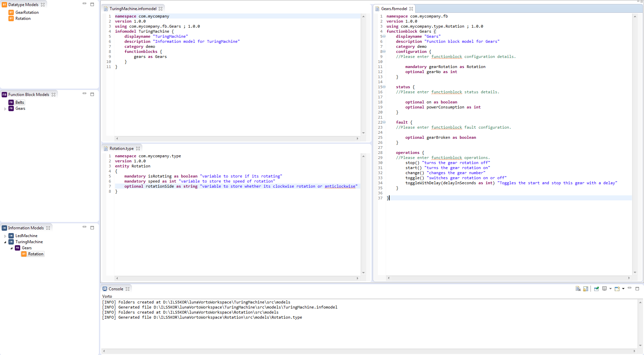Close the Console view tab

pyautogui.click(x=128, y=289)
